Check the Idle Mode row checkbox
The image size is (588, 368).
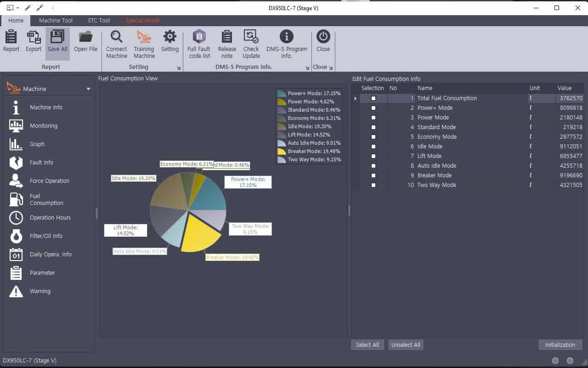[373, 147]
